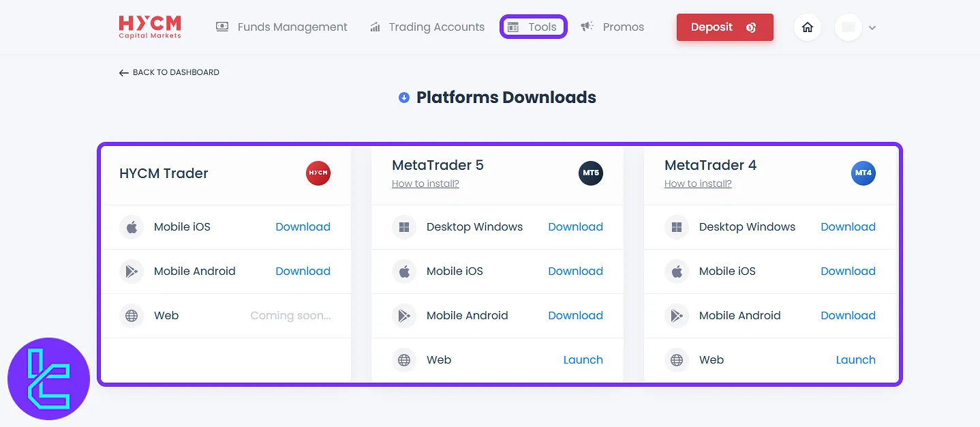Screen dimensions: 980x427
Task: Click Apple icon in HYCM Trader card
Action: [132, 227]
